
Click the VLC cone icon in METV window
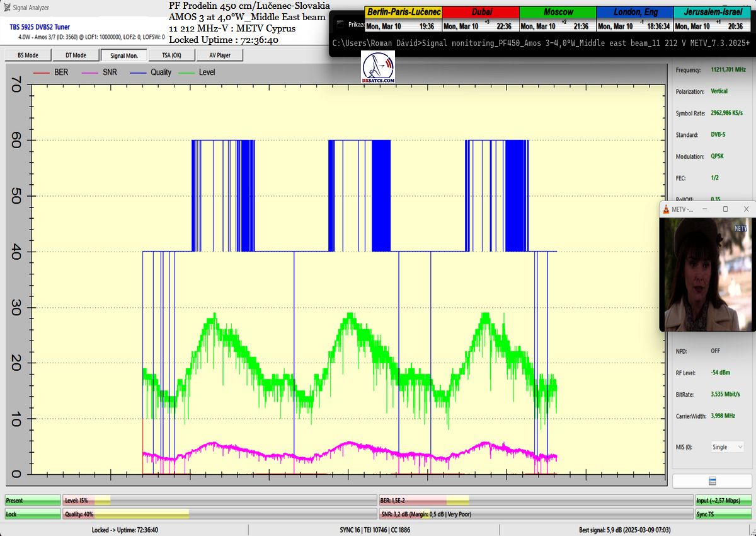[x=665, y=209]
